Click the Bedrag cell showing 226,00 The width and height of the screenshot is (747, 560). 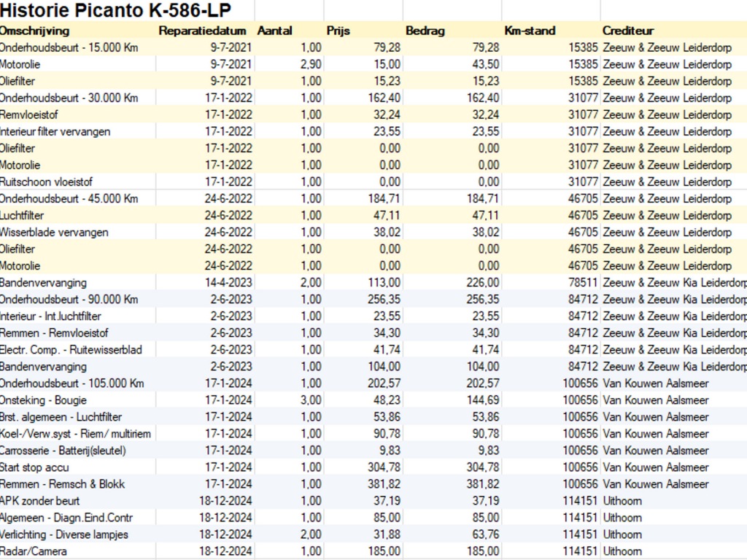coord(483,283)
